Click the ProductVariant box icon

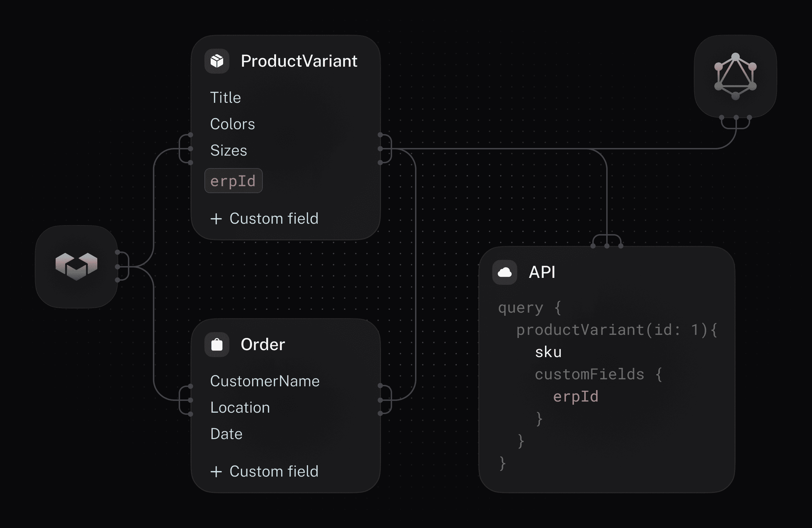(217, 61)
